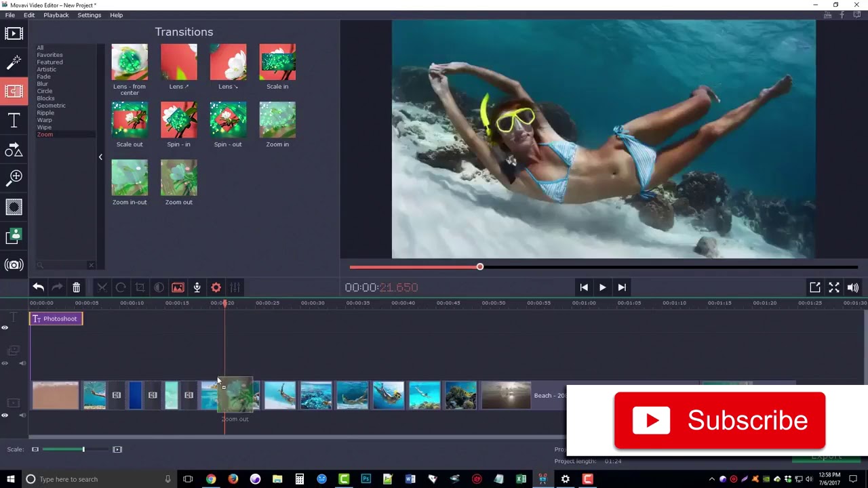Redo the last action

[x=57, y=287]
